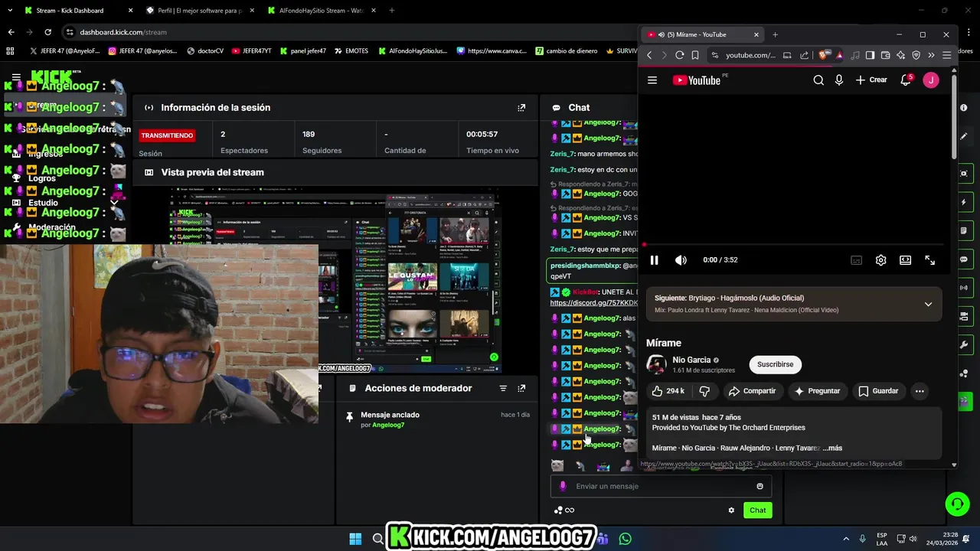Reload the YouTube browser window
Screen dimensions: 980x551
click(679, 55)
